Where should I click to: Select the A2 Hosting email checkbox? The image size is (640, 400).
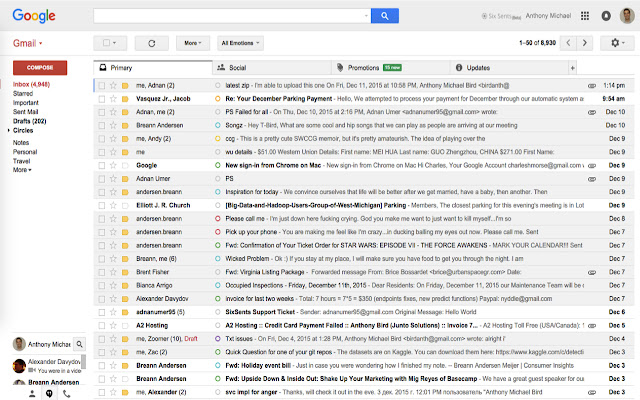102,326
